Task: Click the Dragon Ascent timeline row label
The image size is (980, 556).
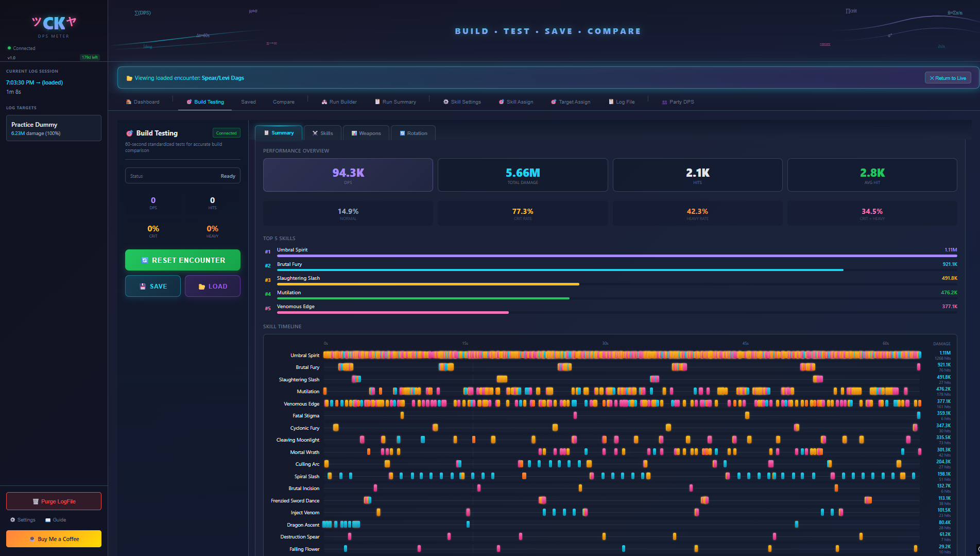Action: coord(303,525)
